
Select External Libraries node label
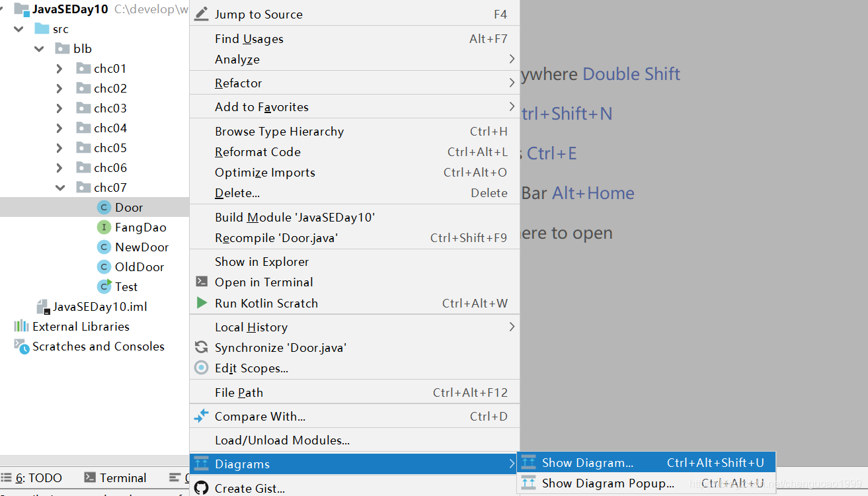[x=81, y=326]
